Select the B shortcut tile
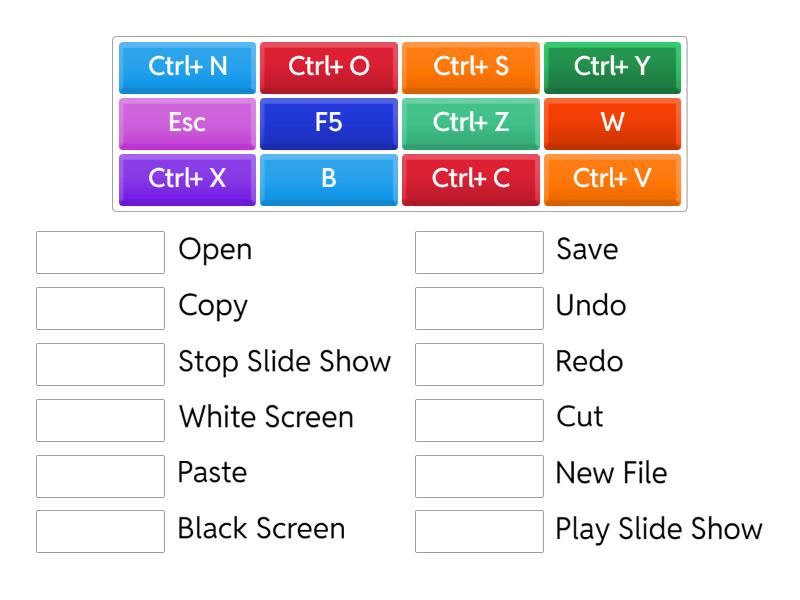The image size is (800, 600). tap(328, 179)
